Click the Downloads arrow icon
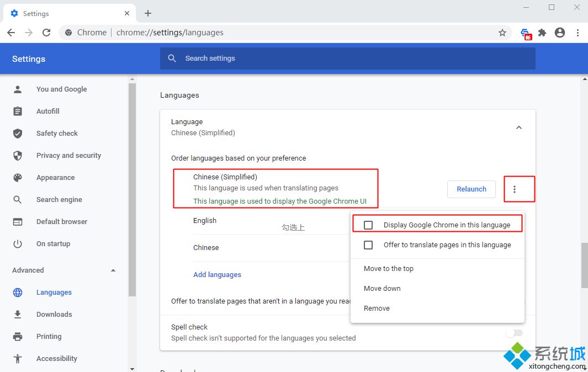Screen dimensions: 588x372 (18, 314)
